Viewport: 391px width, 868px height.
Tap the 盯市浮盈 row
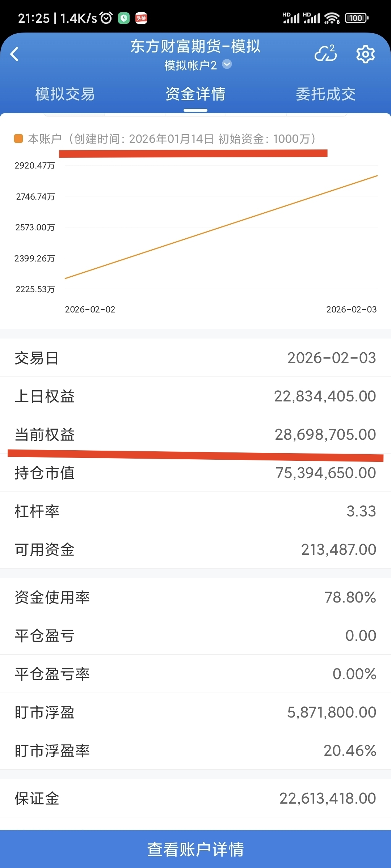click(195, 712)
